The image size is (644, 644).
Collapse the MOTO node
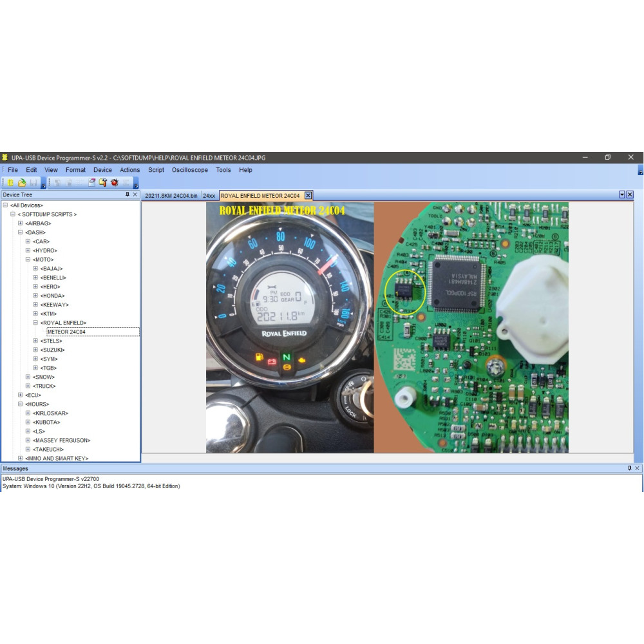tap(28, 259)
